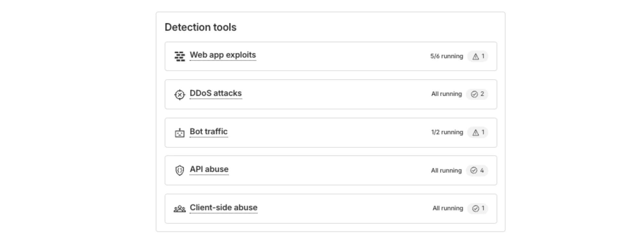Open the DDoS attacks detection tool

pos(216,93)
